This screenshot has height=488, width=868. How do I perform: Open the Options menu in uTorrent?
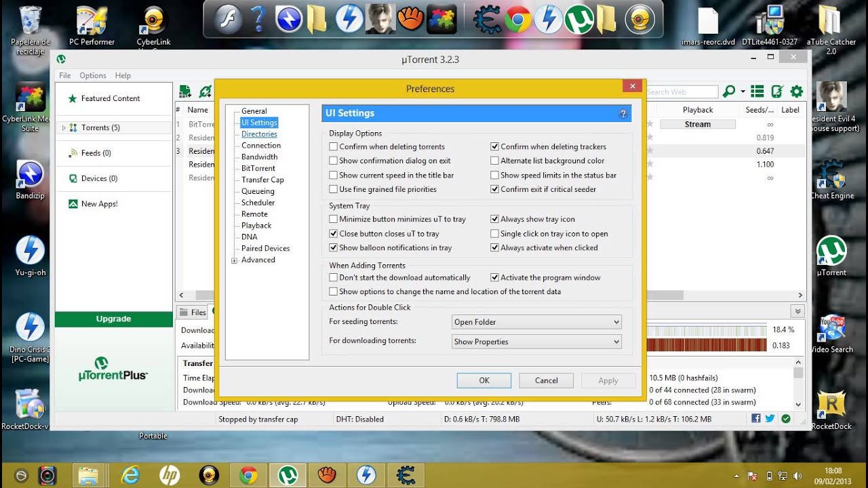point(93,75)
